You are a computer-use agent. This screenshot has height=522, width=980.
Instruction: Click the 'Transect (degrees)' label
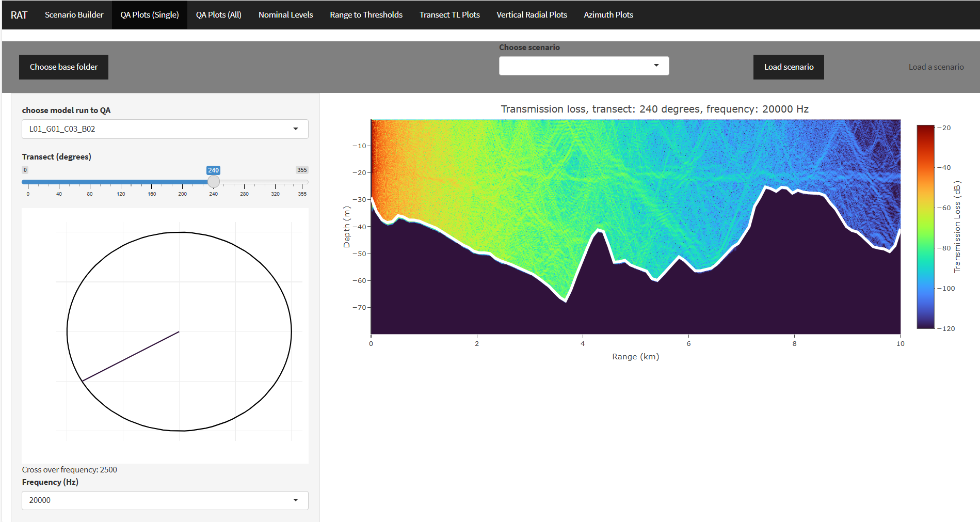pos(57,157)
